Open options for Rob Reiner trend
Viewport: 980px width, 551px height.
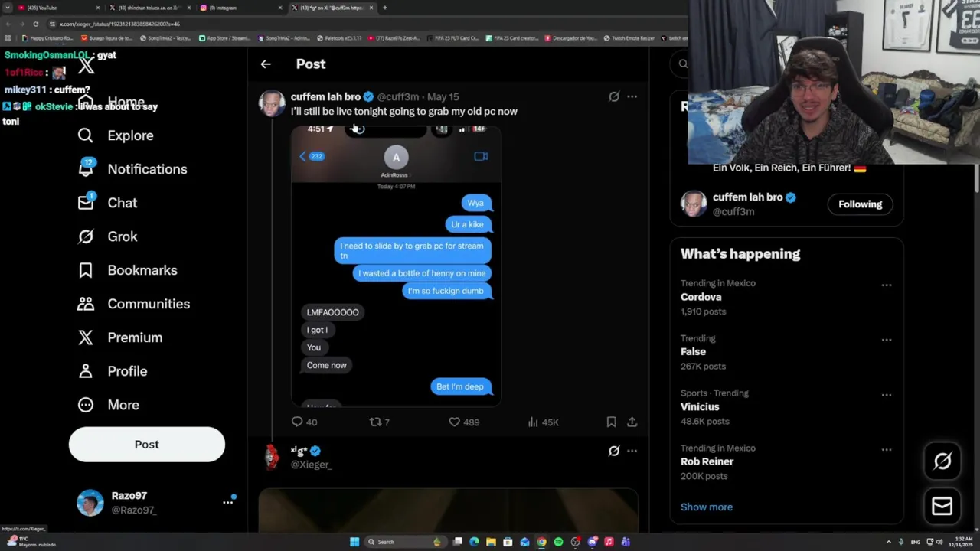point(886,451)
